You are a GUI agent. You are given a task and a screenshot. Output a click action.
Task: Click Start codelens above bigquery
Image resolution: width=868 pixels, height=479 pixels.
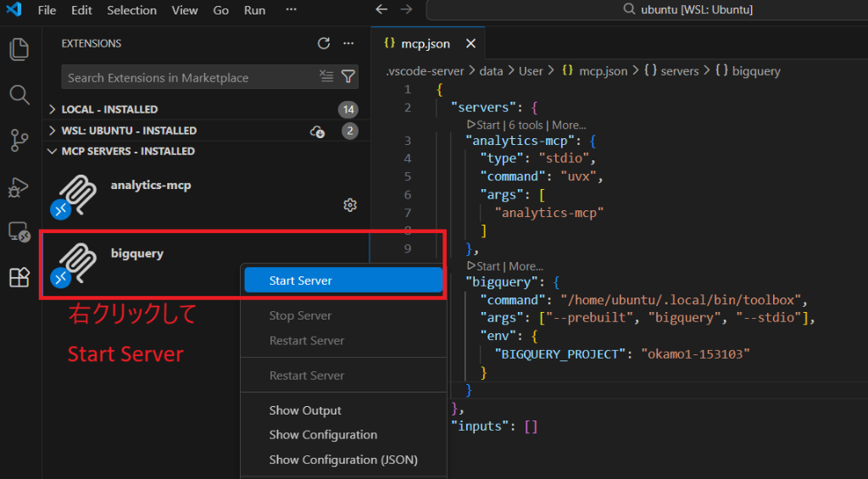(483, 266)
